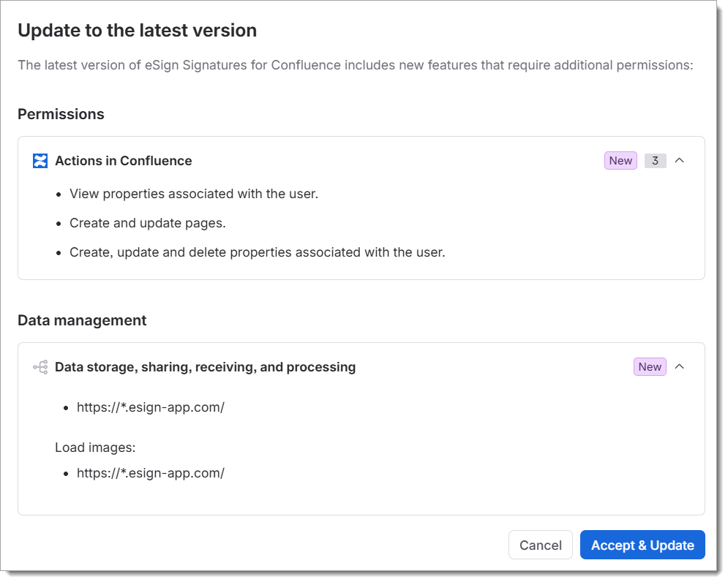Select the Actions in Confluence heading

pos(124,161)
